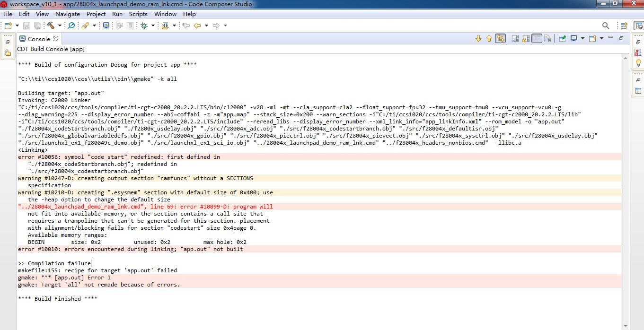Click the grey Forward arrow
644x330 pixels.
pyautogui.click(x=216, y=26)
